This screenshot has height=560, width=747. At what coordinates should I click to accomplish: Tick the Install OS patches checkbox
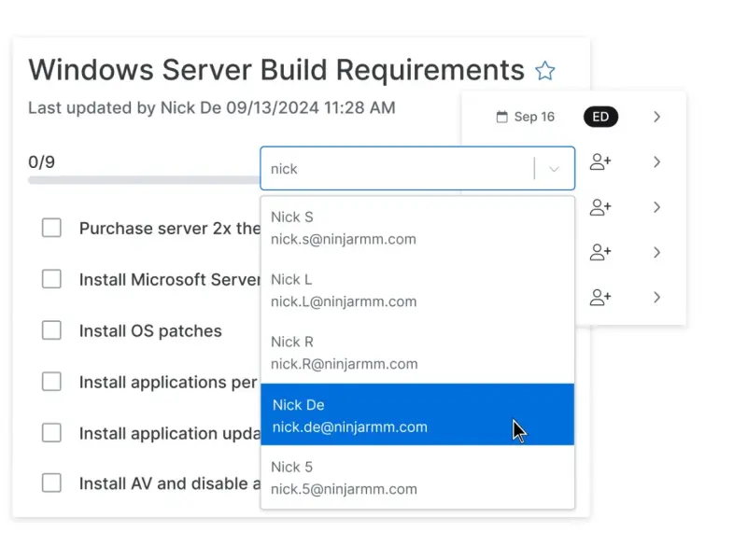pos(52,330)
